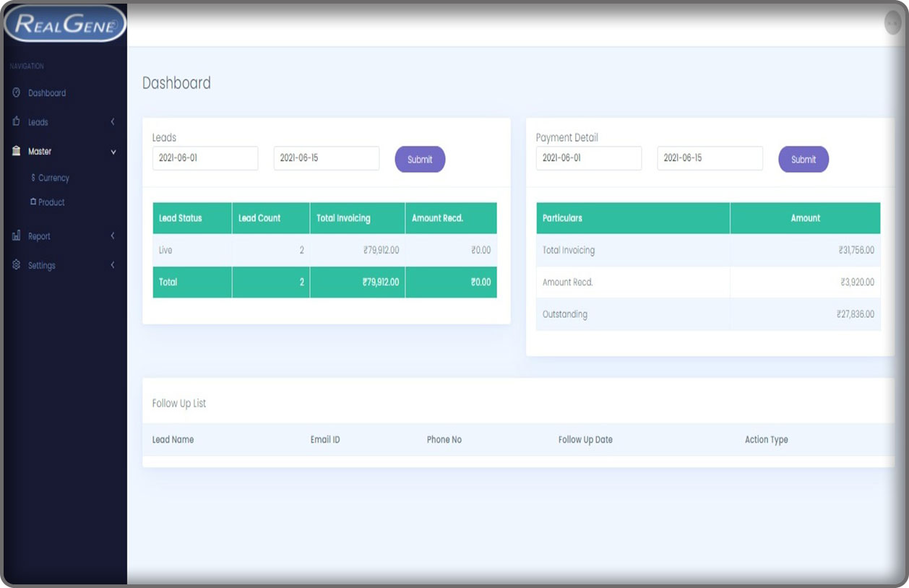This screenshot has width=909, height=588.
Task: Click the user avatar in top right
Action: point(893,23)
